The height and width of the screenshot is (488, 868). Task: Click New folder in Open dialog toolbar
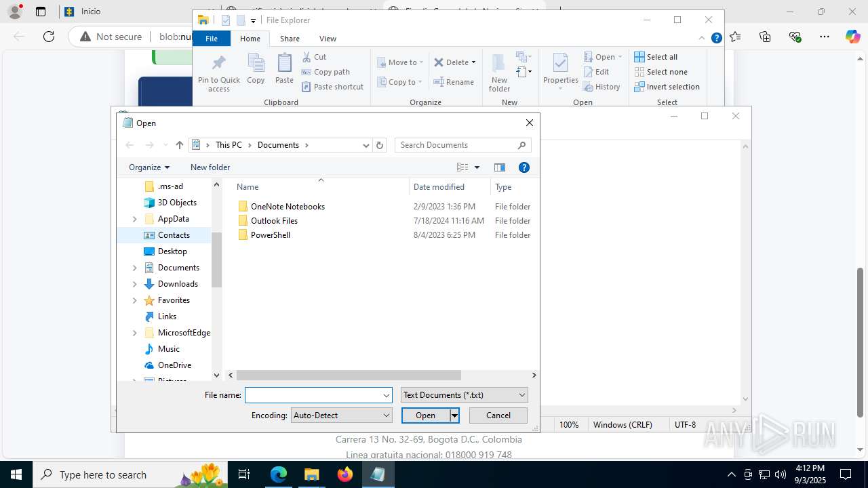click(x=210, y=167)
